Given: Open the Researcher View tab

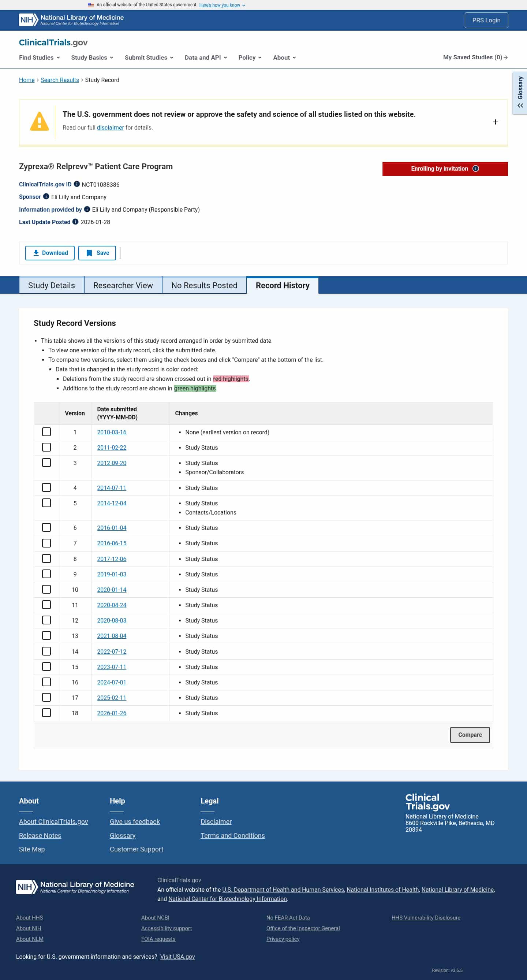Looking at the screenshot, I should point(123,285).
